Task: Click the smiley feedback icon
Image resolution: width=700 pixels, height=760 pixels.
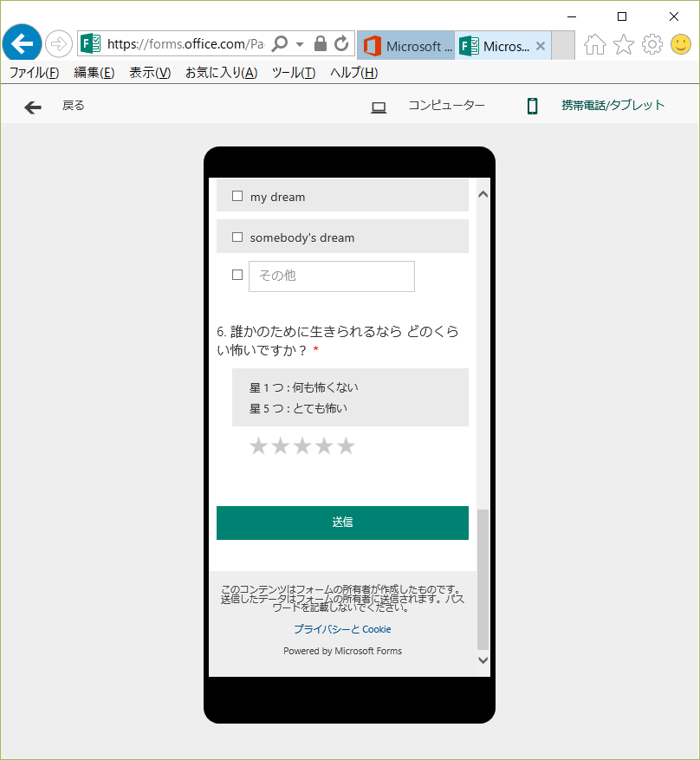Action: click(680, 45)
